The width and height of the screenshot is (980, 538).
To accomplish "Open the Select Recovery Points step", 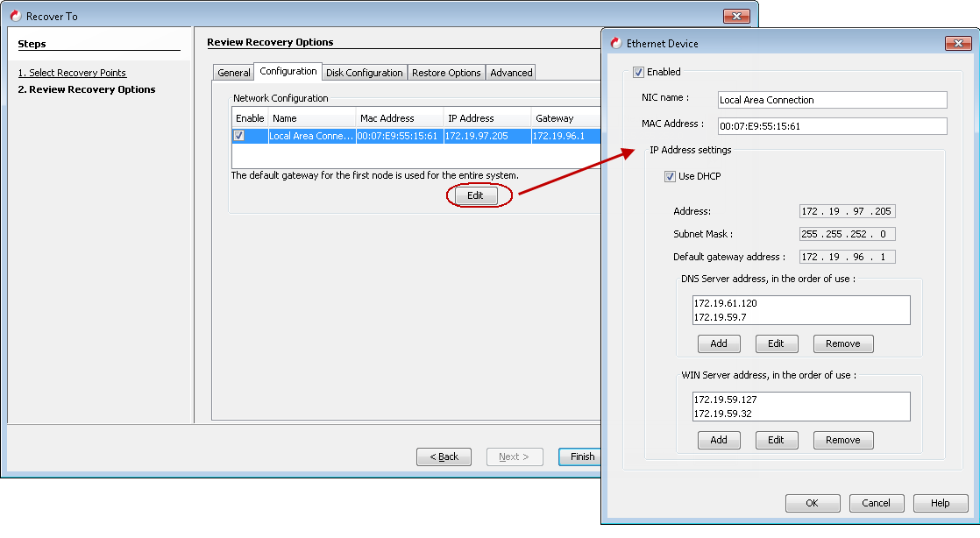I will point(72,73).
